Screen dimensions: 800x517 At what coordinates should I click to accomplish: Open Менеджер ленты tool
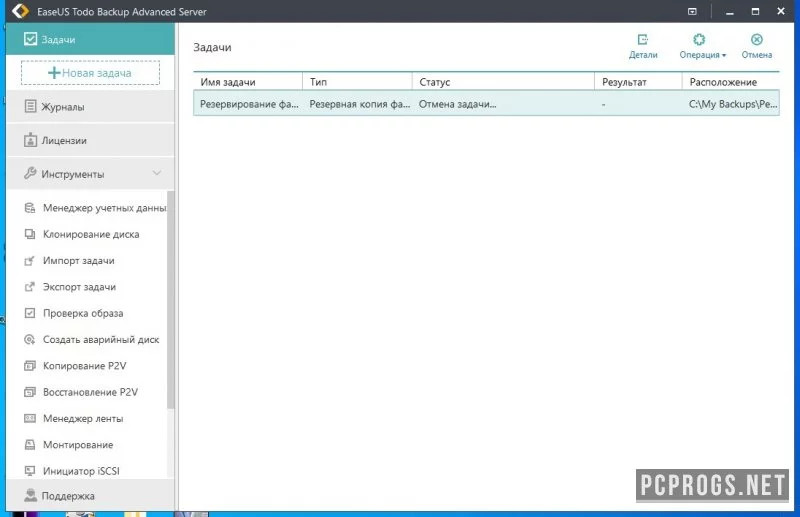83,418
